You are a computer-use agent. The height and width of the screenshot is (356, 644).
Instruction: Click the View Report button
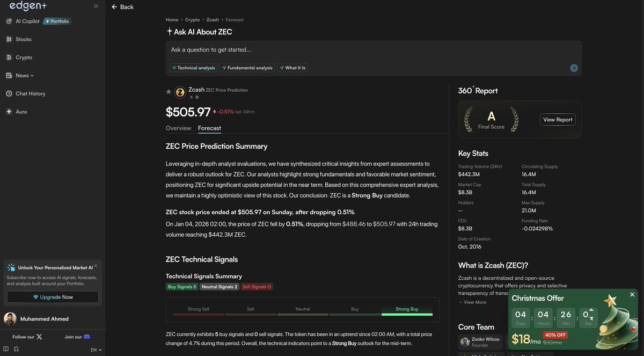(x=558, y=119)
